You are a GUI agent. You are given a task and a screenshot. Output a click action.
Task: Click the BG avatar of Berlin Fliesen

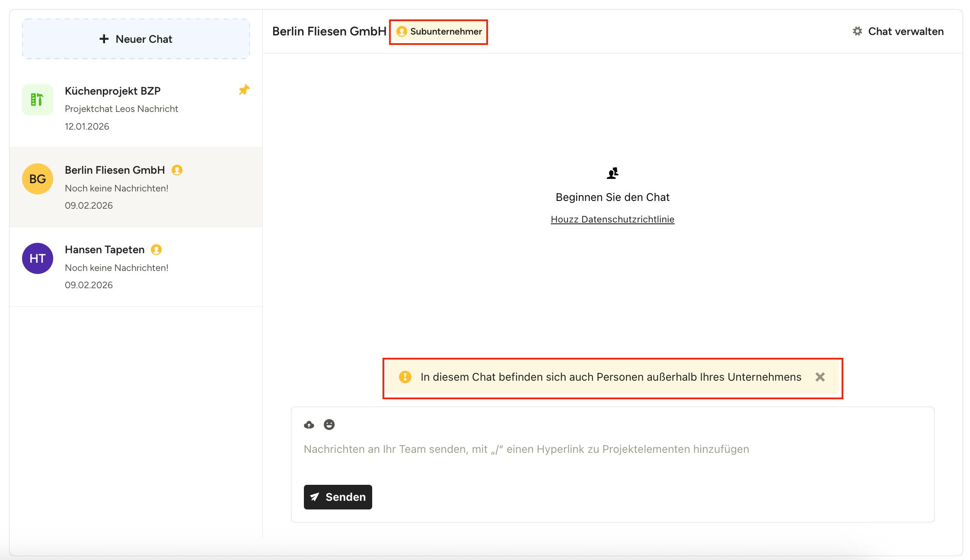[38, 179]
